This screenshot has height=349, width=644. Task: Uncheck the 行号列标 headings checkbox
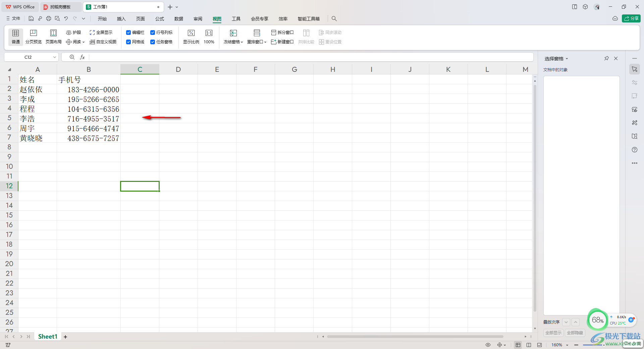[x=153, y=33]
